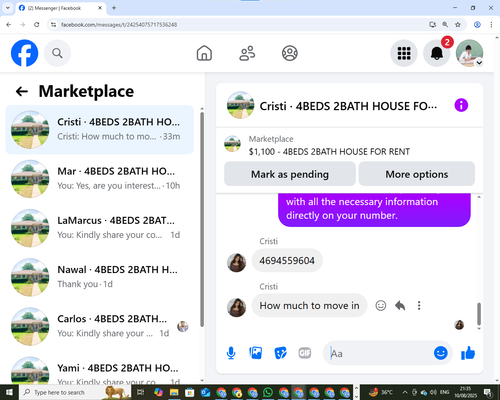
Task: Open the tab search dropdown arrow
Action: [7, 8]
